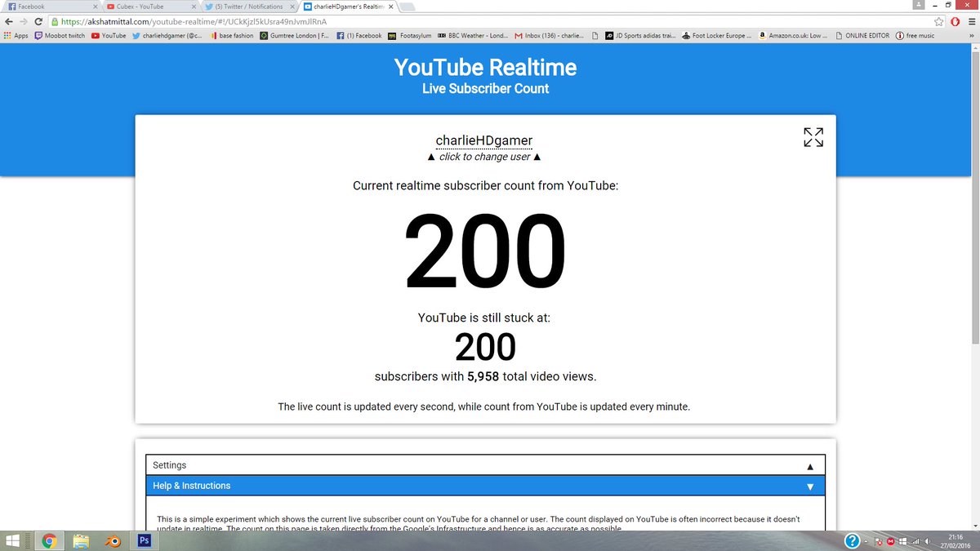The image size is (980, 551).
Task: Click the fullscreen expand arrows icon
Action: click(x=813, y=137)
